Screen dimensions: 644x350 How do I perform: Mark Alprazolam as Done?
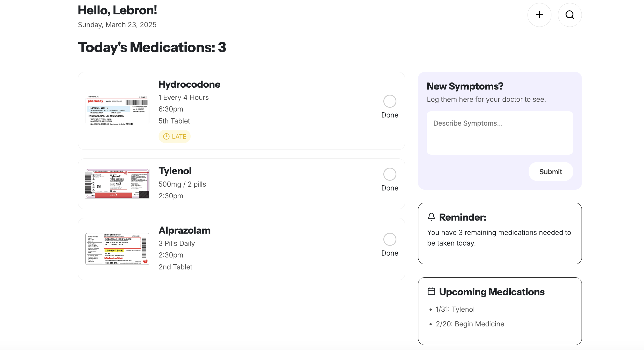point(389,239)
